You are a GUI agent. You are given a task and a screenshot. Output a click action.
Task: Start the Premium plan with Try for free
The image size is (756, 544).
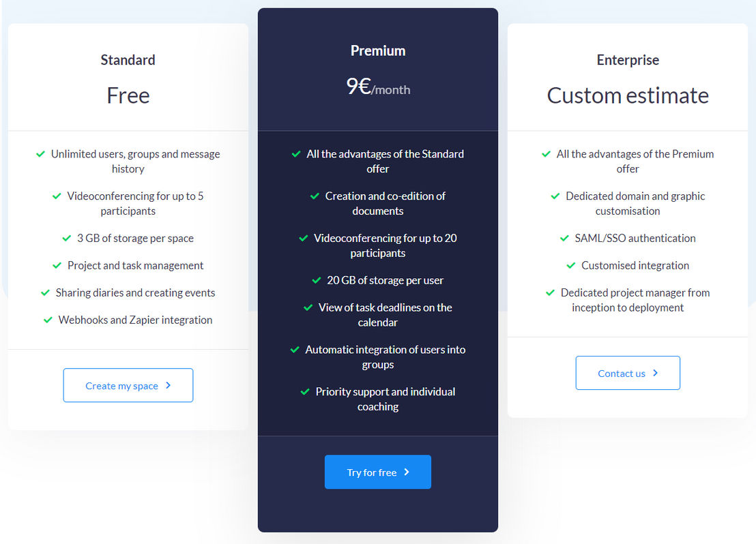tap(378, 472)
